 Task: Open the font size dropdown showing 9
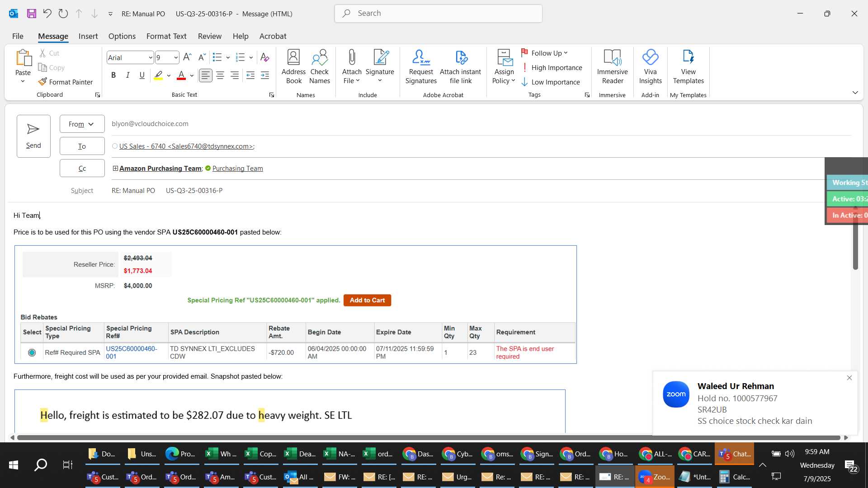click(176, 57)
